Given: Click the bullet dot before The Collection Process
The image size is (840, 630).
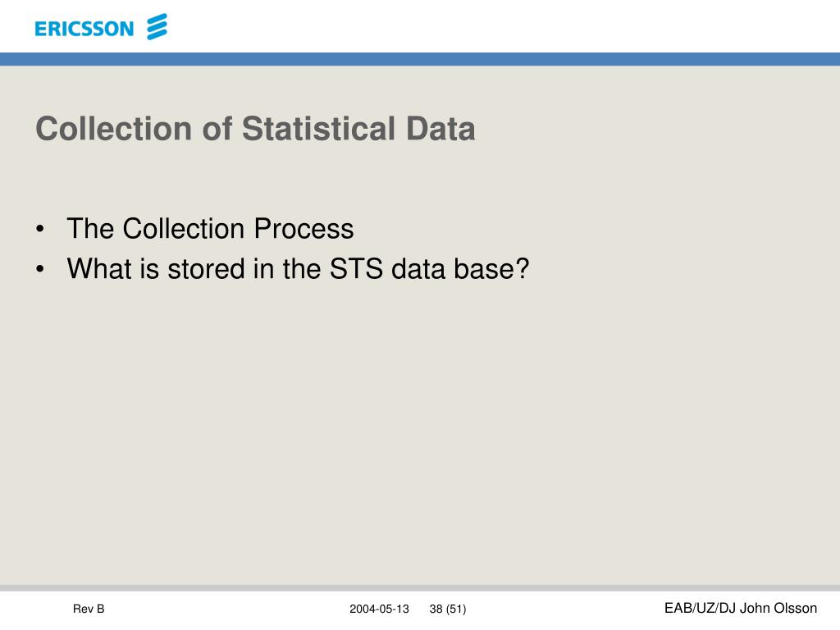Looking at the screenshot, I should (40, 230).
